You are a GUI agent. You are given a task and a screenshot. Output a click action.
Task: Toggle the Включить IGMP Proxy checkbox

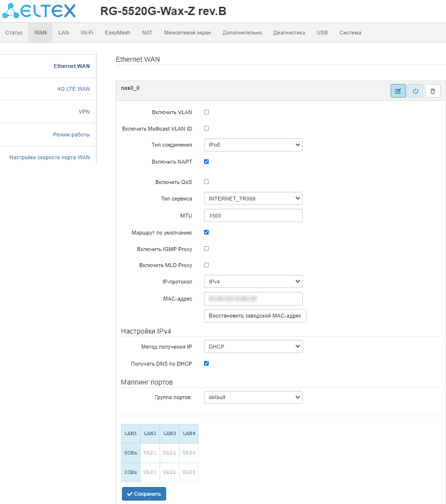(x=206, y=249)
